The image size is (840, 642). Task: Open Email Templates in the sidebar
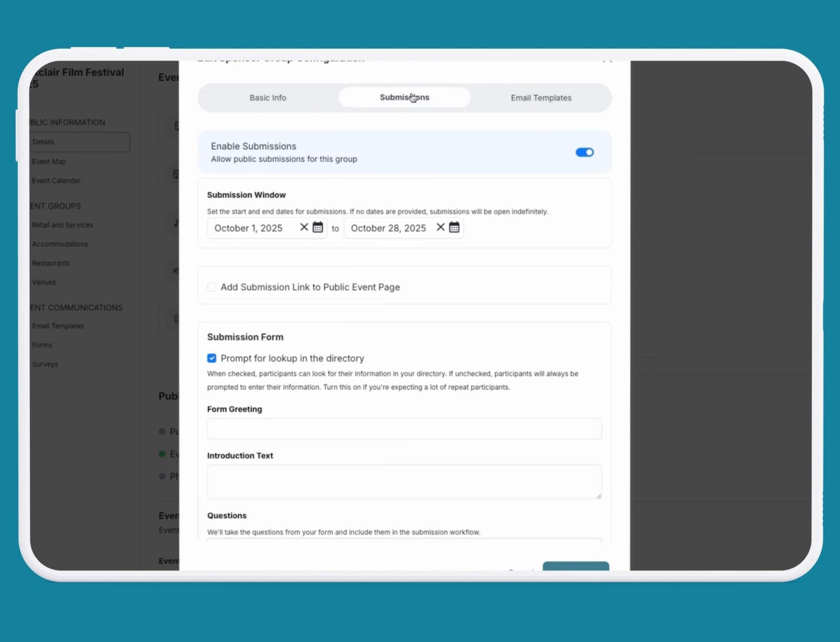pos(58,326)
